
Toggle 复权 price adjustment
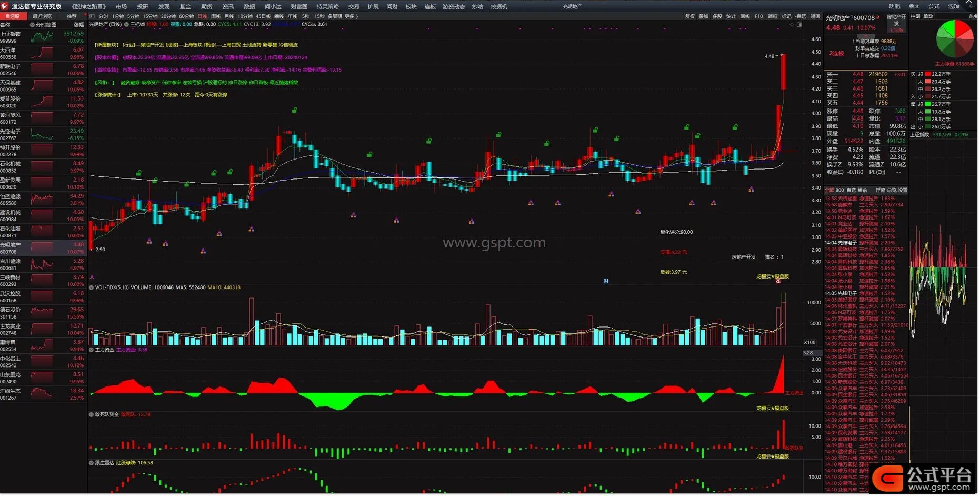click(x=689, y=16)
